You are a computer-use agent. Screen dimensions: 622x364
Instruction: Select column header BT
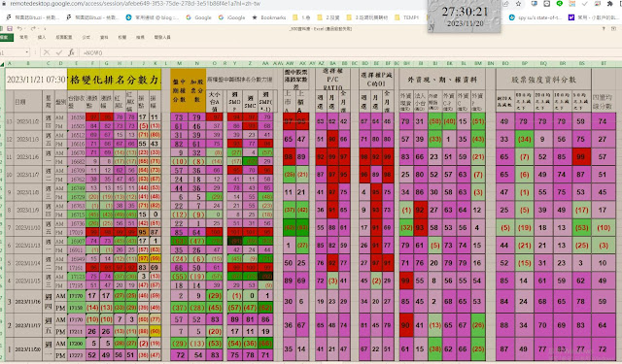[x=604, y=63]
